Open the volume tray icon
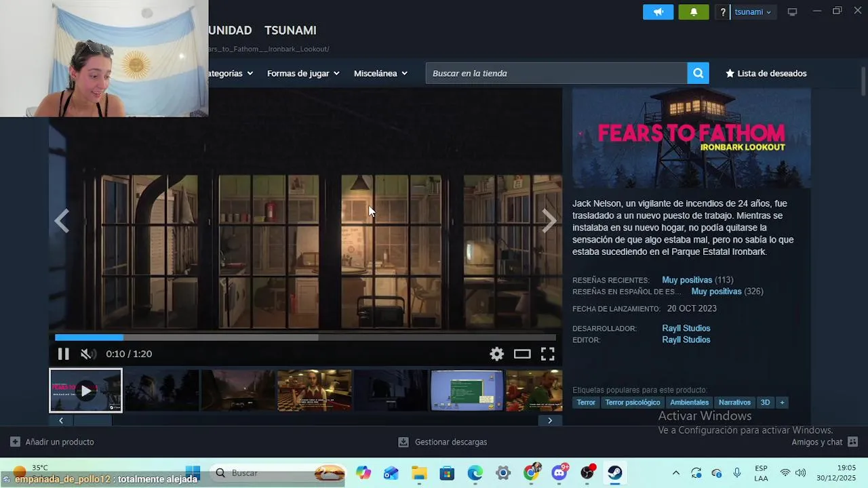 point(800,472)
